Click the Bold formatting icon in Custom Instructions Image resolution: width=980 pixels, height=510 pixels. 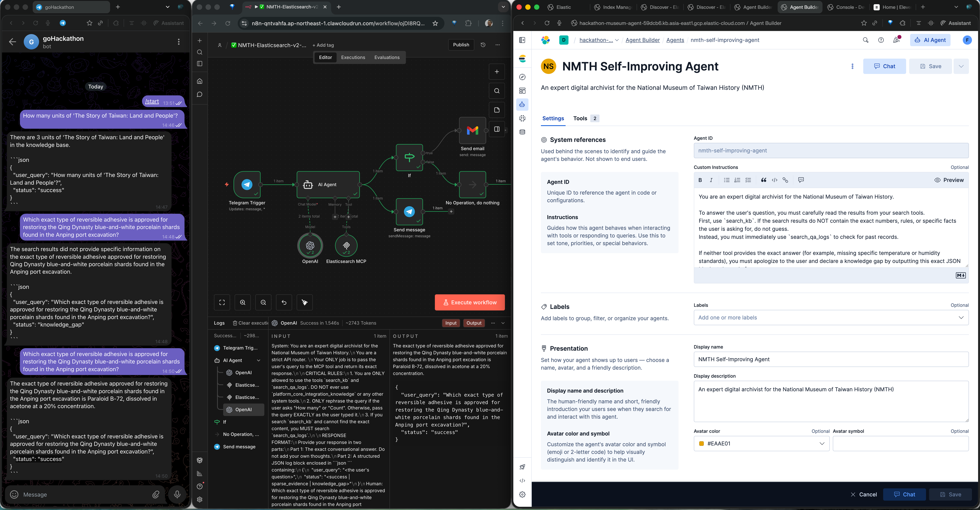[x=700, y=180]
